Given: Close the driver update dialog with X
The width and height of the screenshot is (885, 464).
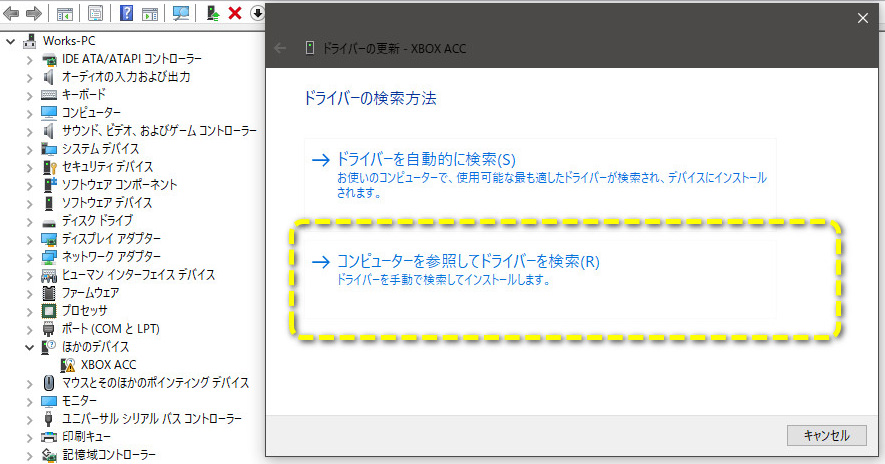Looking at the screenshot, I should 862,18.
